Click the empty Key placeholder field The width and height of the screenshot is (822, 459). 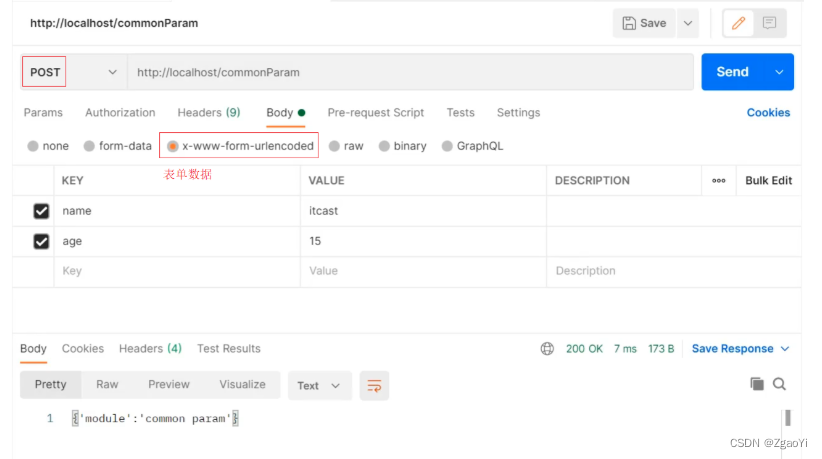177,271
